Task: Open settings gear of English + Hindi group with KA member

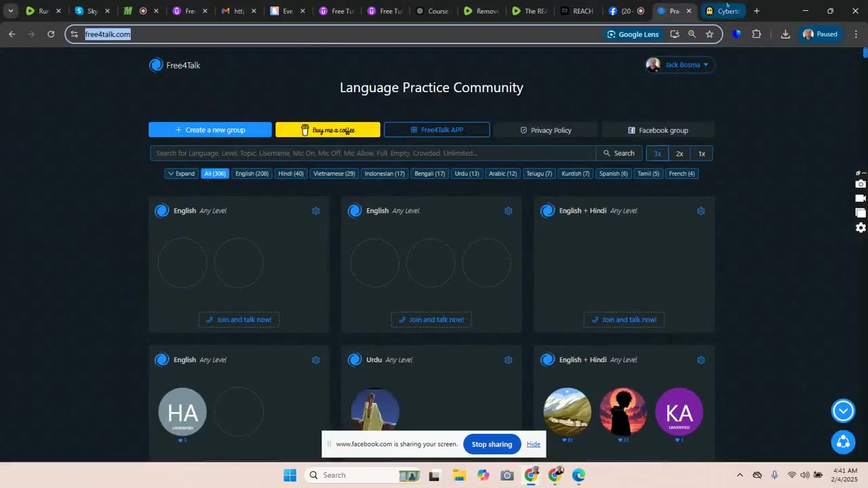Action: coord(701,360)
